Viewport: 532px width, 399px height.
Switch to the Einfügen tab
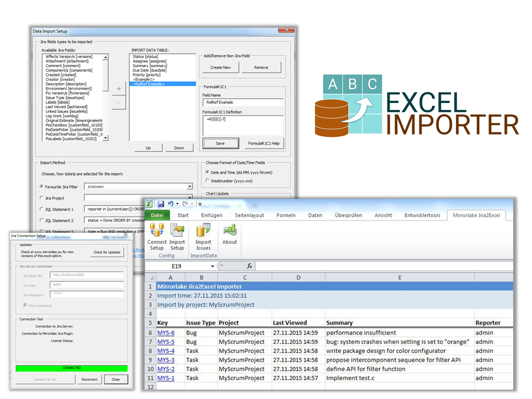pos(212,215)
